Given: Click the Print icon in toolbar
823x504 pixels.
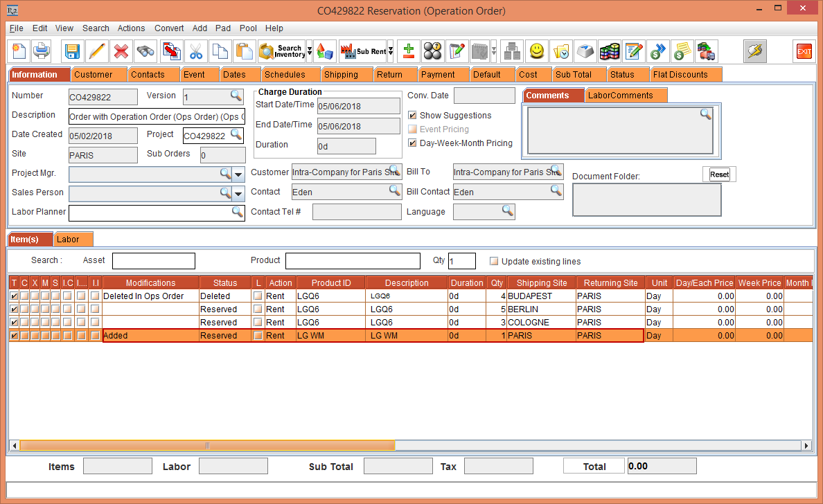Looking at the screenshot, I should coord(42,51).
